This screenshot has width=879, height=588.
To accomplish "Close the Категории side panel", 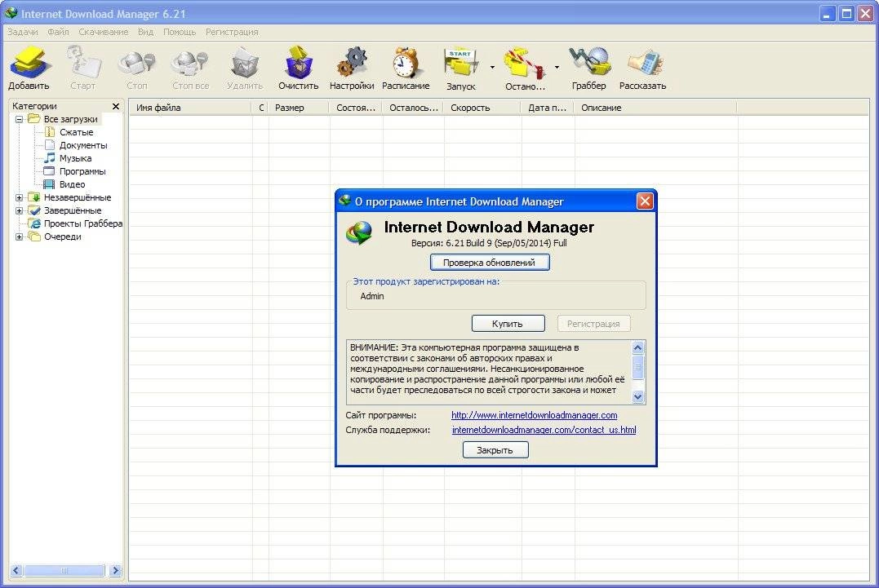I will [115, 106].
